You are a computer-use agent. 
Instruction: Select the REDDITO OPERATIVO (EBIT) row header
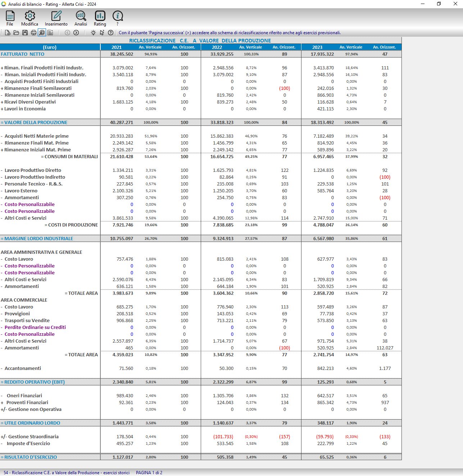pyautogui.click(x=33, y=382)
